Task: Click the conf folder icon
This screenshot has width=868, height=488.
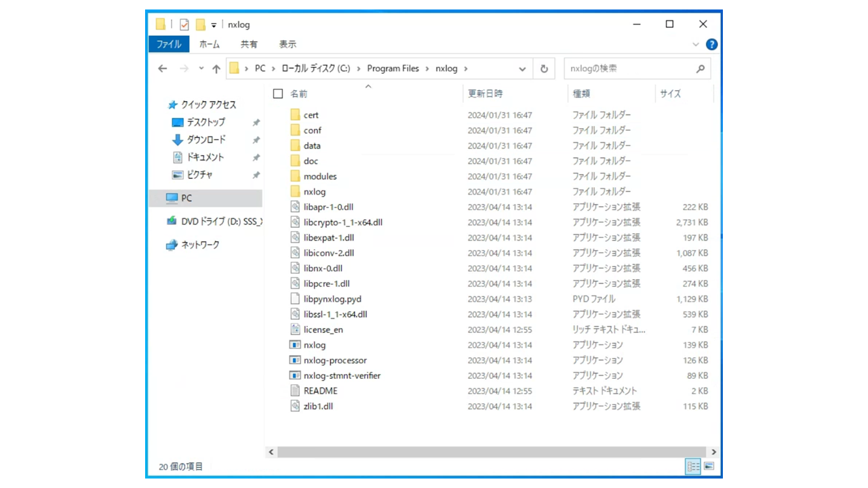Action: (x=295, y=130)
